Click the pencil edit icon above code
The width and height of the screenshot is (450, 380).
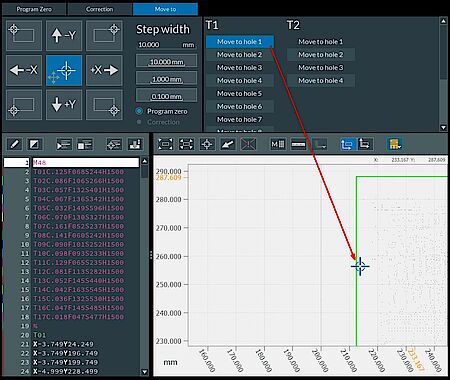(14, 144)
